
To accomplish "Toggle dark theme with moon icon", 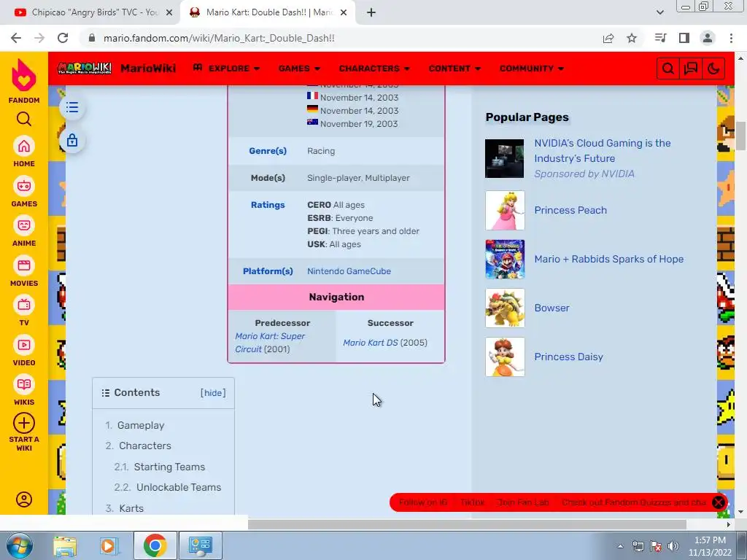I will [x=713, y=69].
